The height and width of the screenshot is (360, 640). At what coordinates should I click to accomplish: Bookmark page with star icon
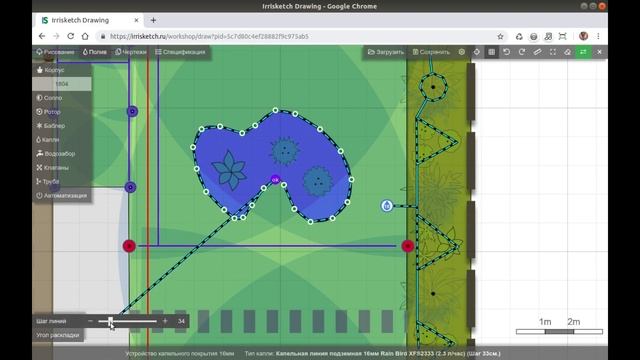[500, 36]
